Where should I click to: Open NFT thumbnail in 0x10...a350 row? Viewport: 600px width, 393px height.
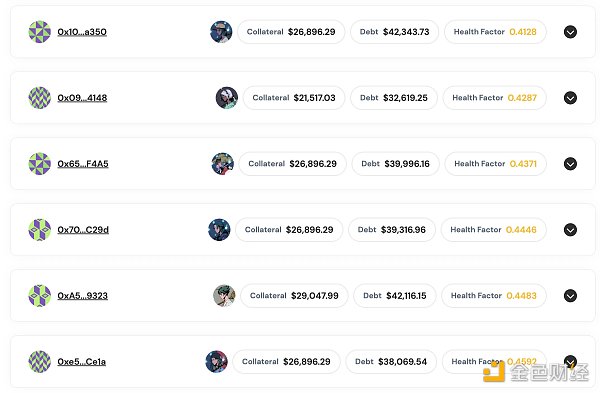click(x=221, y=32)
